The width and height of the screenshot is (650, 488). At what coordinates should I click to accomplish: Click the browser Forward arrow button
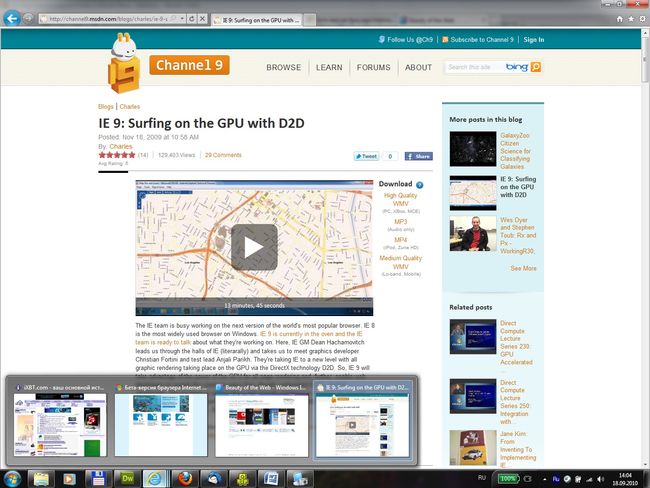[x=28, y=19]
